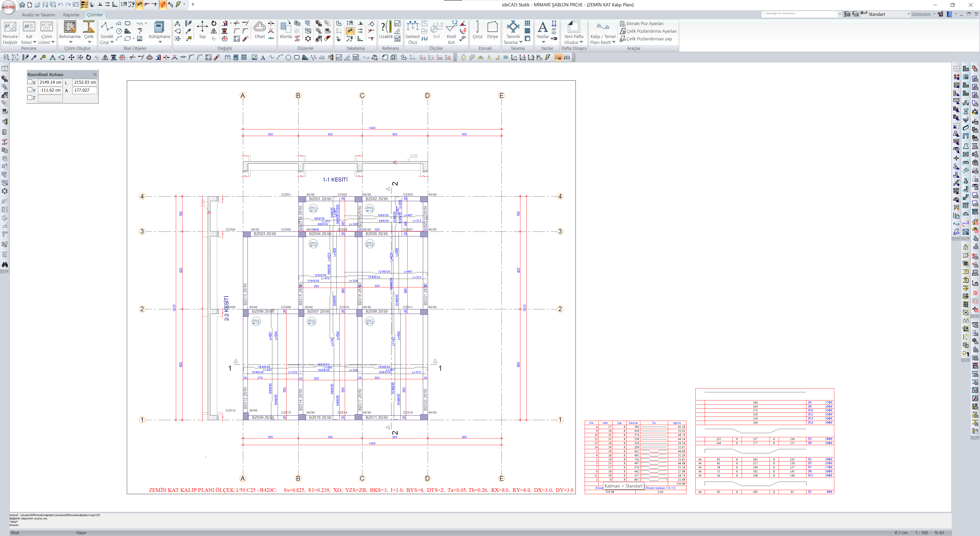Toggle the X coordinate lock checkbox
Screen dimensions: 980x536
point(30,82)
